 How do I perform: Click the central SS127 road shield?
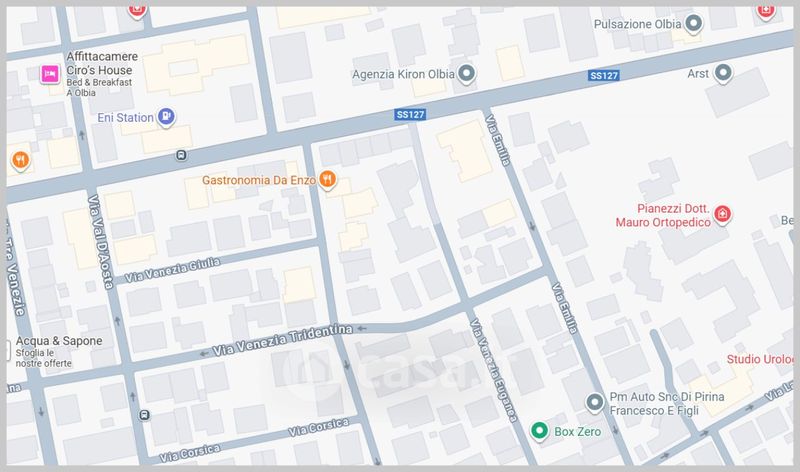click(x=410, y=114)
